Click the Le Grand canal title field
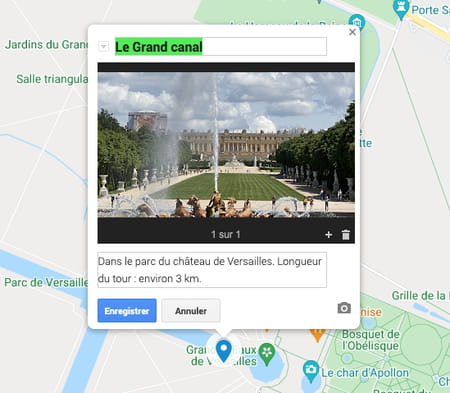This screenshot has width=450, height=393. tap(221, 46)
